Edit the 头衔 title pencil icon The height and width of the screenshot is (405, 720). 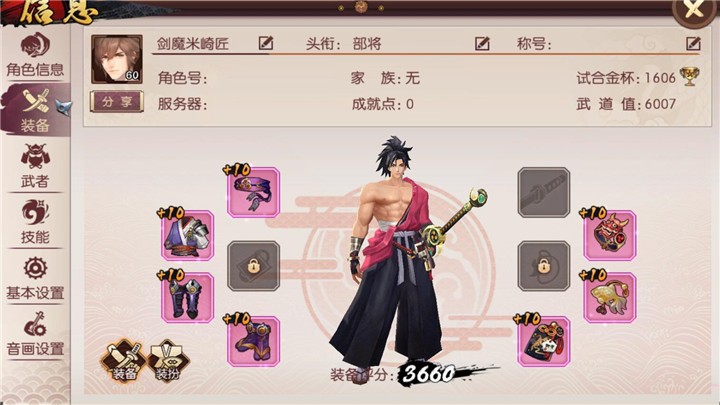482,43
